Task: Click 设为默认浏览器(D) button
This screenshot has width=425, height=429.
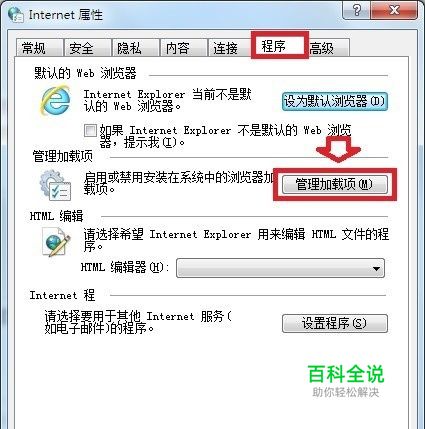Action: pyautogui.click(x=335, y=101)
